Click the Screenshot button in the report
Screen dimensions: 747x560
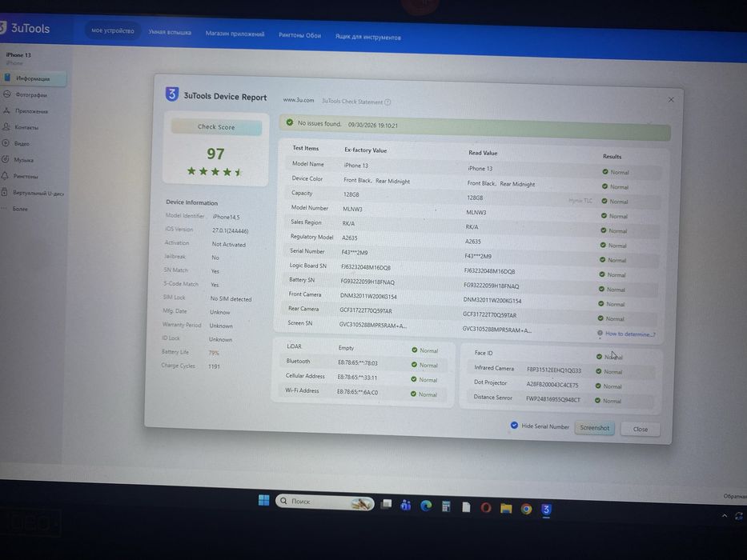pyautogui.click(x=595, y=428)
